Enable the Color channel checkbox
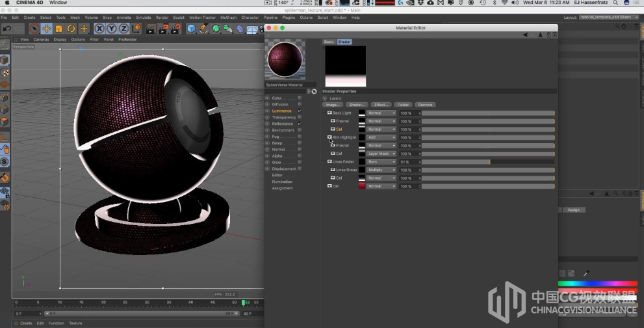644x328 pixels. tap(300, 98)
